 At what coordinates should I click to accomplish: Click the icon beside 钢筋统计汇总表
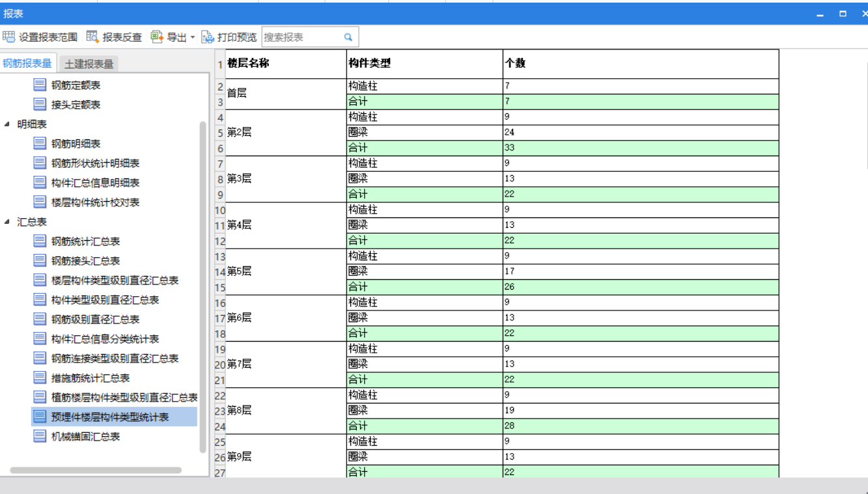pos(40,241)
